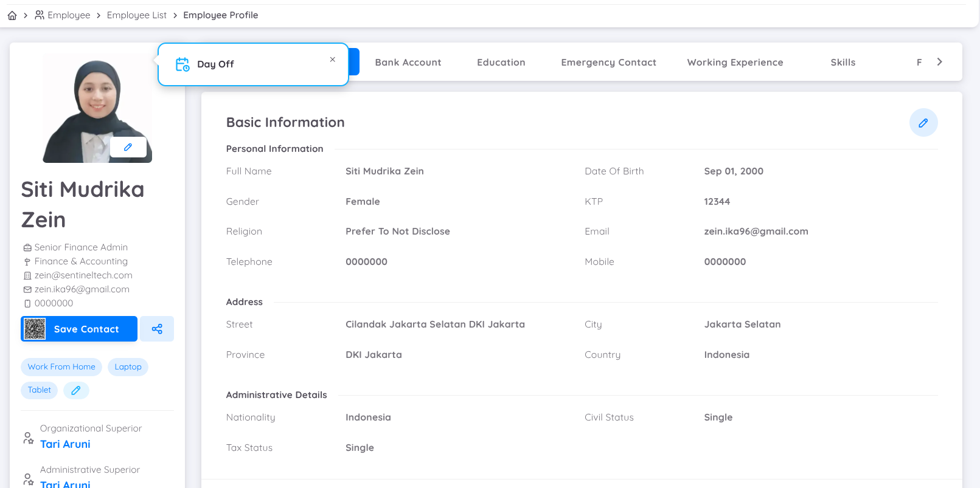Click the Tablet tag
This screenshot has height=488, width=980.
pos(40,390)
